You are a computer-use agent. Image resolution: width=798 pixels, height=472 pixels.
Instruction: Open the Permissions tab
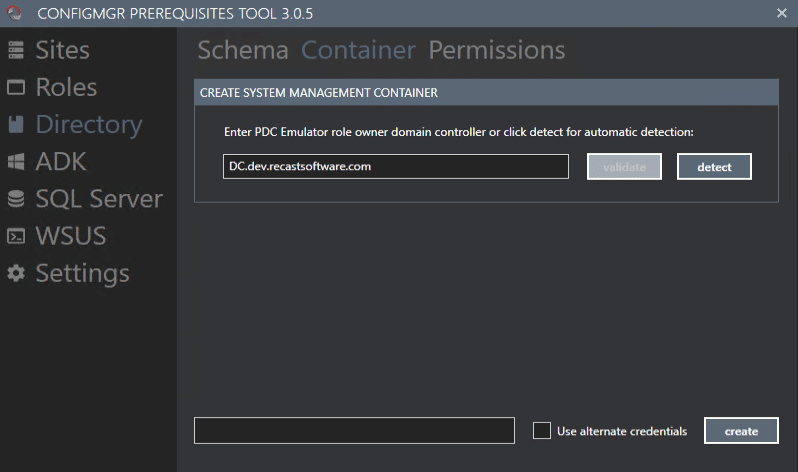[497, 50]
